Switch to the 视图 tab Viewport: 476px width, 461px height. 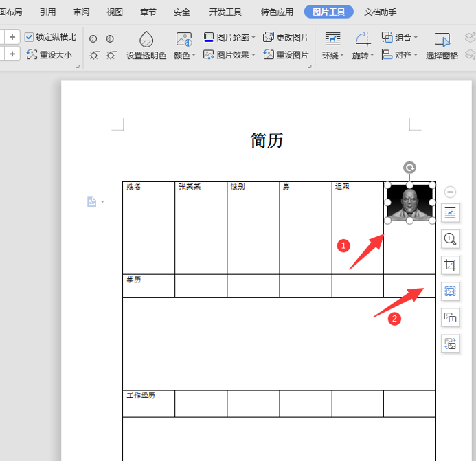[x=115, y=12]
